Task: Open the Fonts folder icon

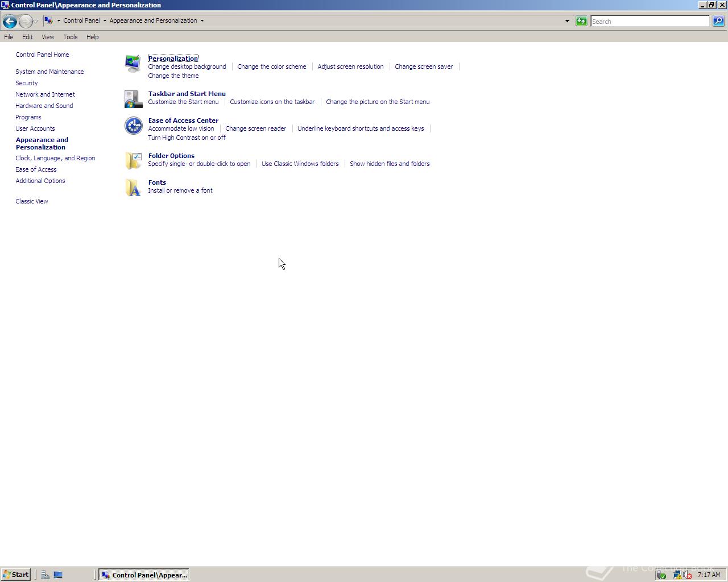Action: click(133, 188)
